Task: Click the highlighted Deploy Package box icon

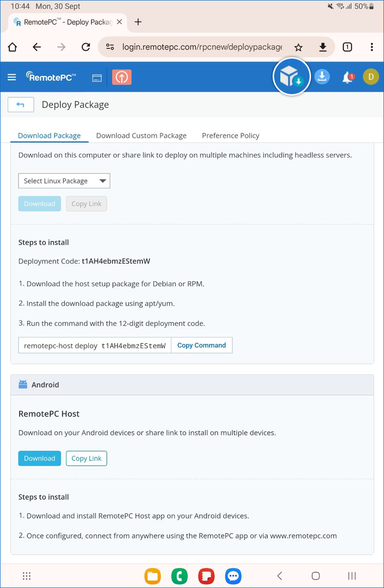Action: (x=291, y=76)
